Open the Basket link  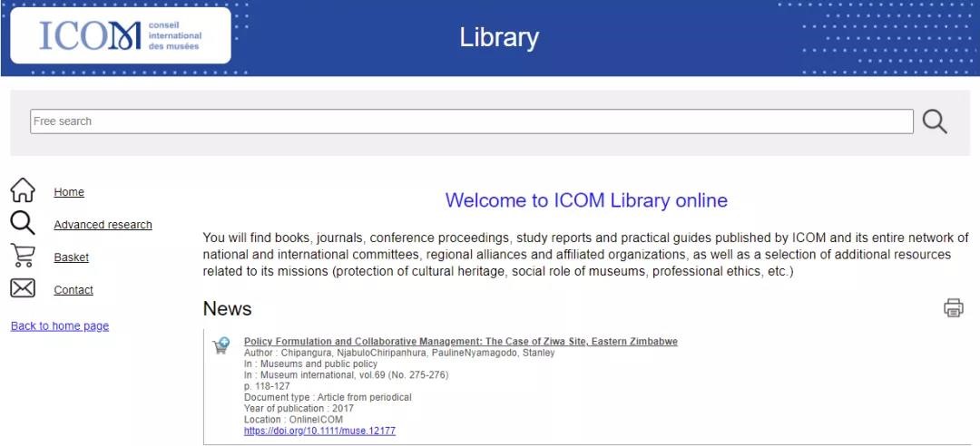72,257
